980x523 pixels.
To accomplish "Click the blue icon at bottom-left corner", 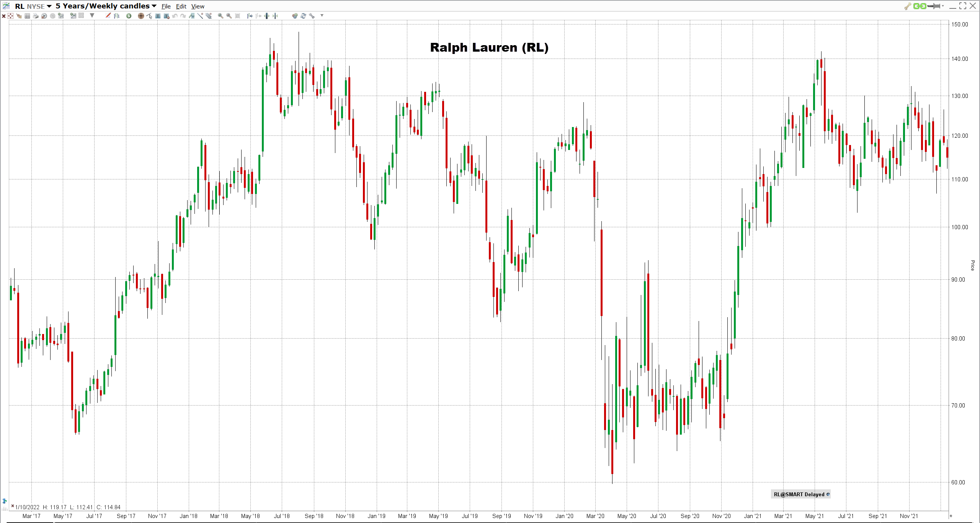I will 5,501.
